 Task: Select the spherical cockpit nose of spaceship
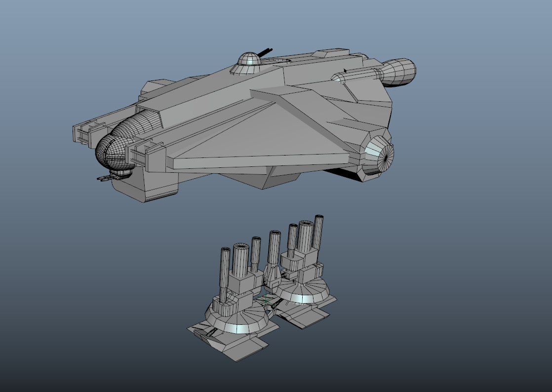[115, 152]
